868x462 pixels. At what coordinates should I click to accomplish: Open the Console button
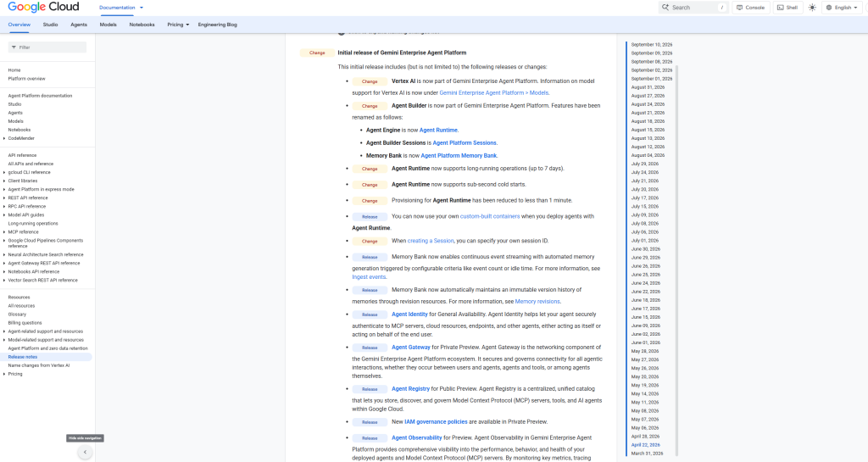pyautogui.click(x=751, y=8)
